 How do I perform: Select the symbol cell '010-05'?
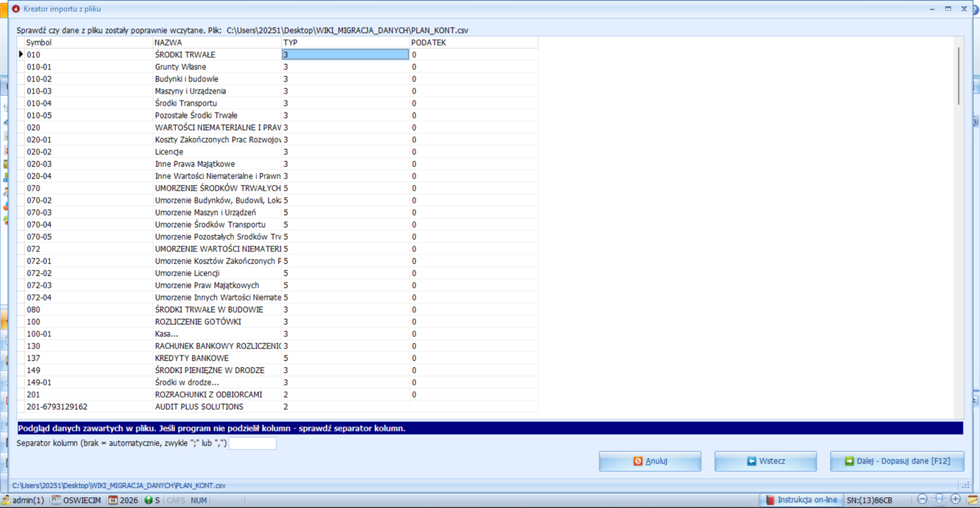pos(88,115)
